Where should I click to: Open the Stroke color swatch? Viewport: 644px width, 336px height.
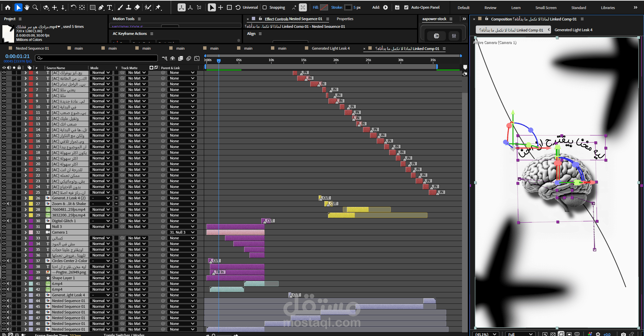click(348, 7)
